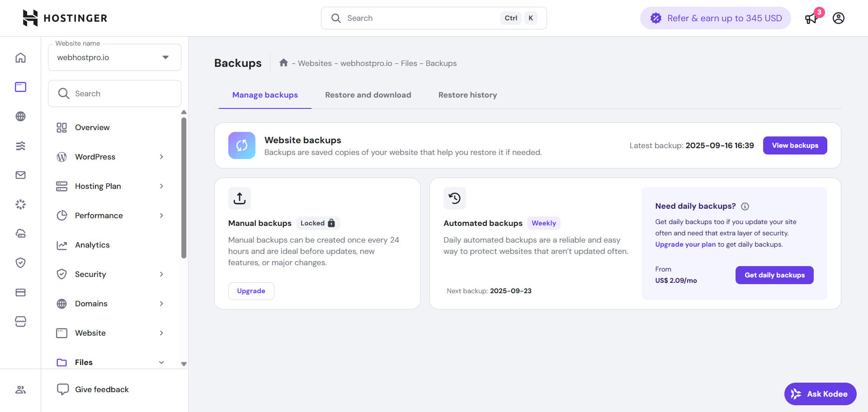Image resolution: width=868 pixels, height=412 pixels.
Task: Click the US$ 2.09/mo price text
Action: coord(676,281)
